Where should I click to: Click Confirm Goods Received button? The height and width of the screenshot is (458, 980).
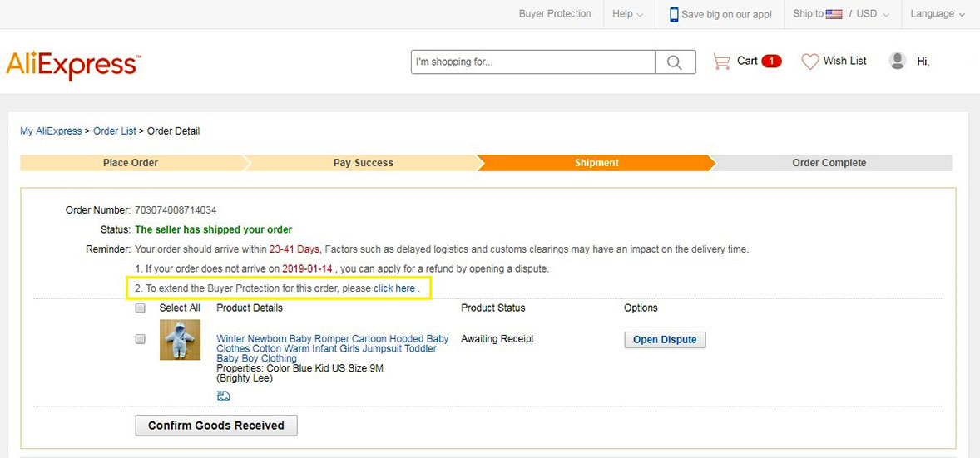click(216, 426)
